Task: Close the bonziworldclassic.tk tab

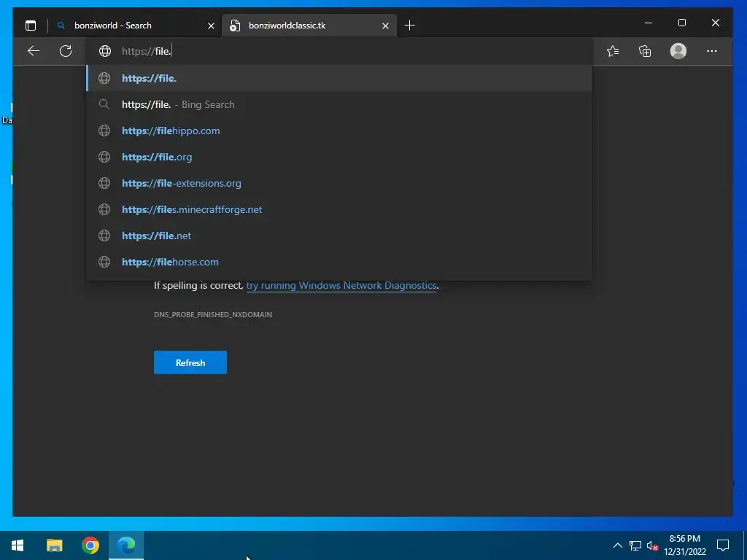Action: [x=385, y=26]
